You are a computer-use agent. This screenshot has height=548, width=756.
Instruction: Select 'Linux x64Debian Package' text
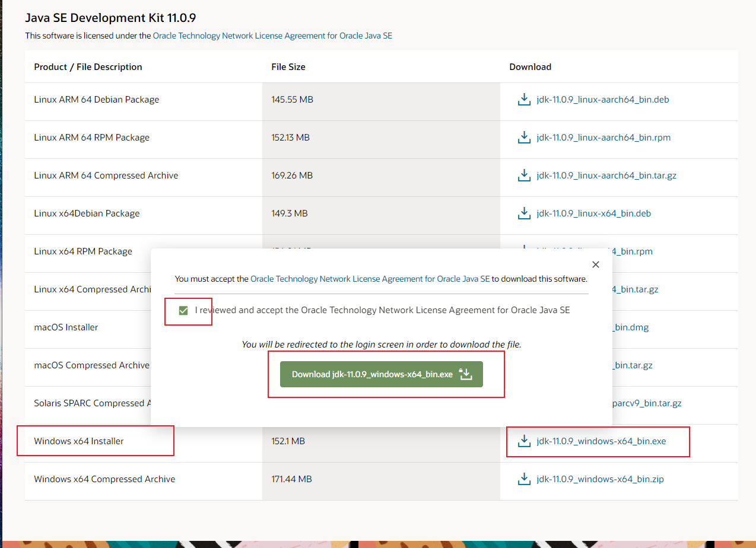87,214
